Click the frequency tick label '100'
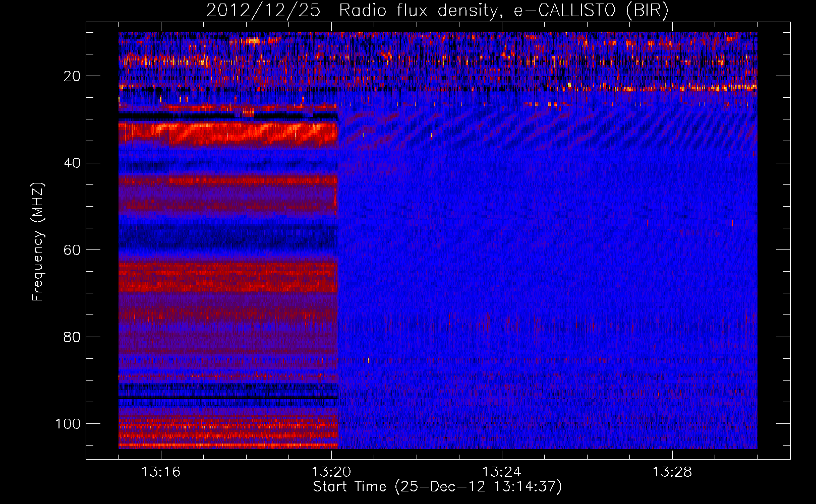Screen dimensions: 816x504 click(68, 424)
